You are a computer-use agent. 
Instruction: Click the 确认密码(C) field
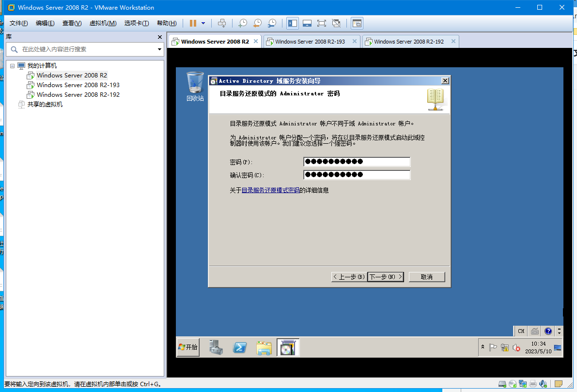coord(357,175)
